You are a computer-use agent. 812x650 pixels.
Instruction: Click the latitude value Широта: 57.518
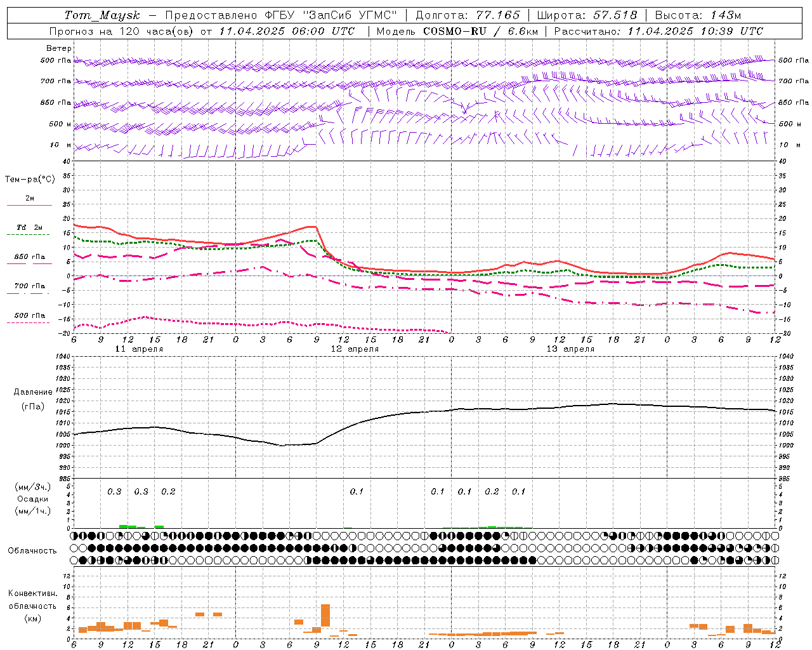587,15
